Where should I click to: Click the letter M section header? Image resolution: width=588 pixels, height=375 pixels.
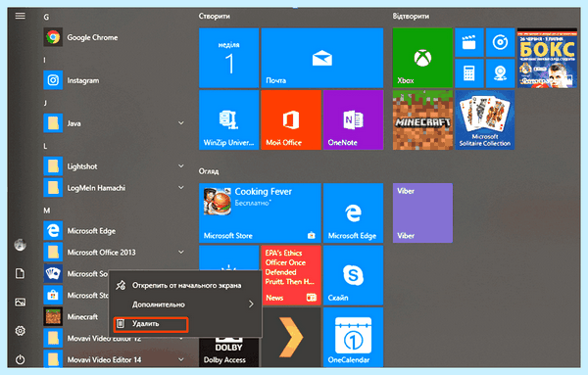pos(46,211)
